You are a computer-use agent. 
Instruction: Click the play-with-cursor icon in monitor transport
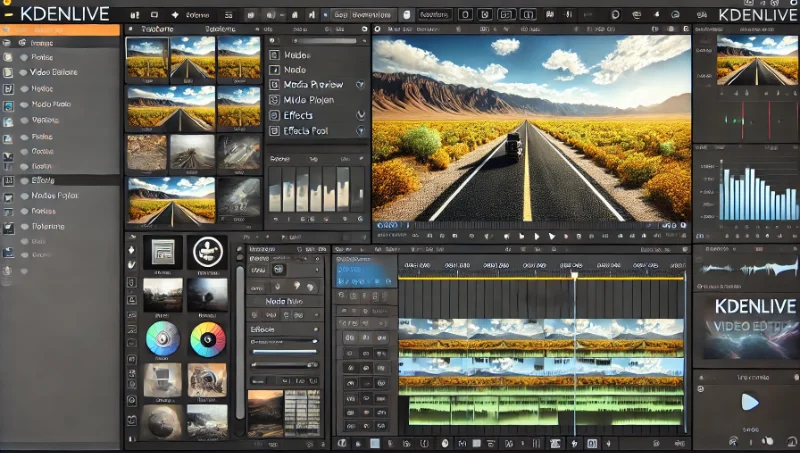tap(552, 236)
